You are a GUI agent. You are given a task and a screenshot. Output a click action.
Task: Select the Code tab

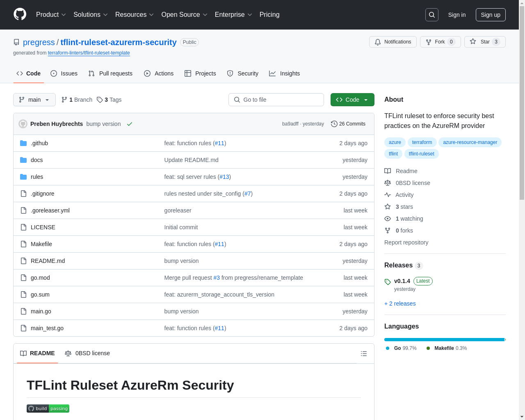29,73
